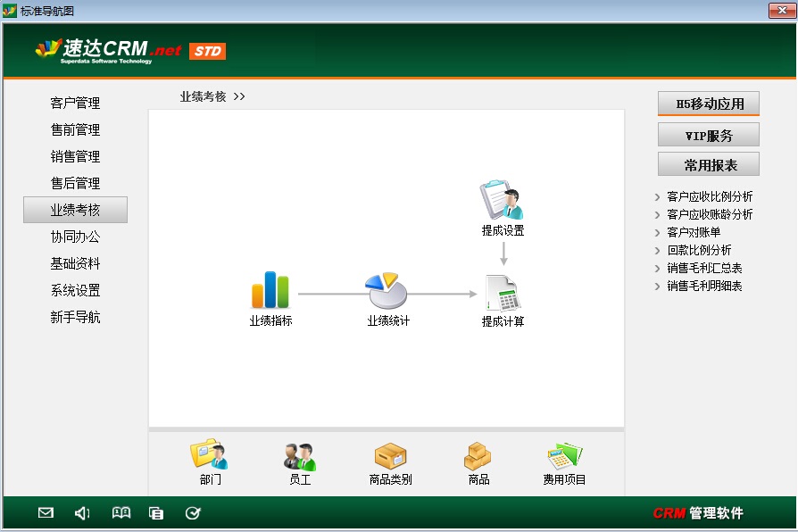Click the 常用报表 button
This screenshot has height=532, width=798.
pos(709,164)
